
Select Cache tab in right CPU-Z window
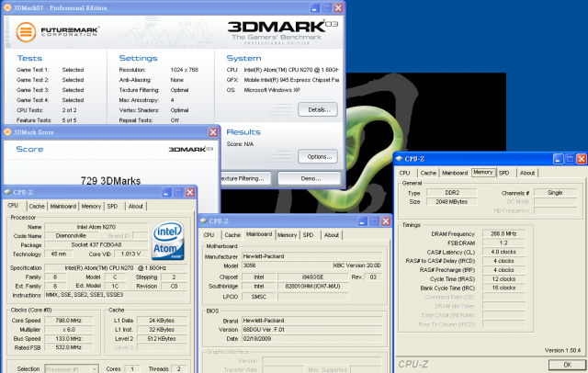428,173
